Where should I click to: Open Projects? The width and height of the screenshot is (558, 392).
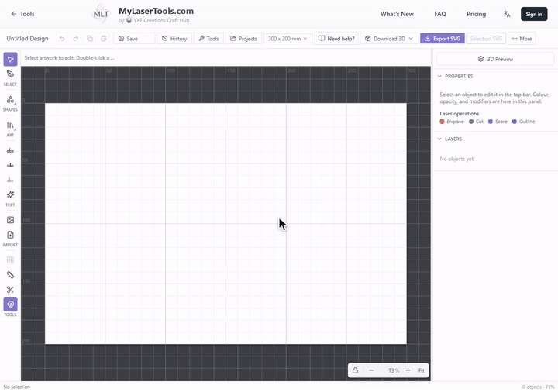click(x=244, y=39)
